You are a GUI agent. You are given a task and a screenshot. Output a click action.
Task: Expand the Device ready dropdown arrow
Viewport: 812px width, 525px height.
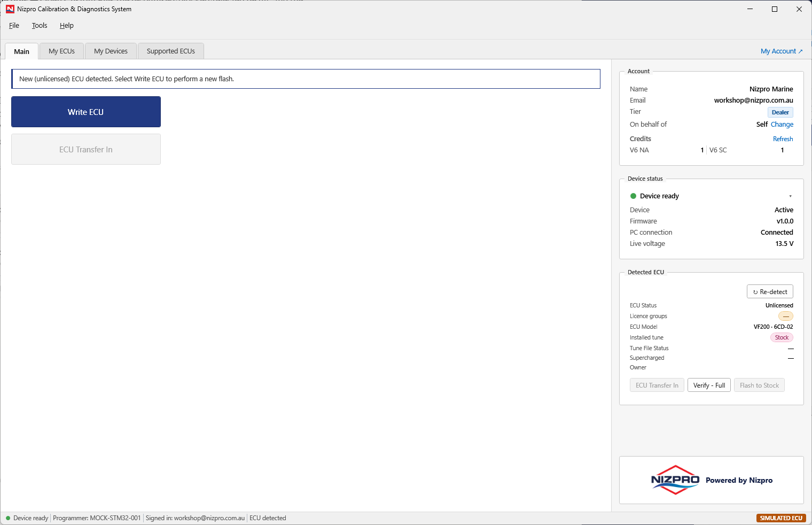point(790,196)
